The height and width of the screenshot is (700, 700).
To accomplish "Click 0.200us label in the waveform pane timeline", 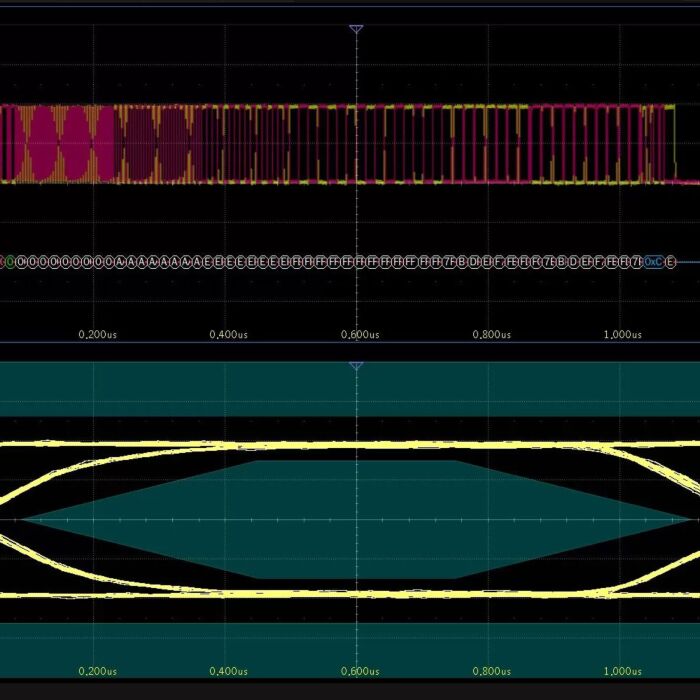I will point(98,334).
